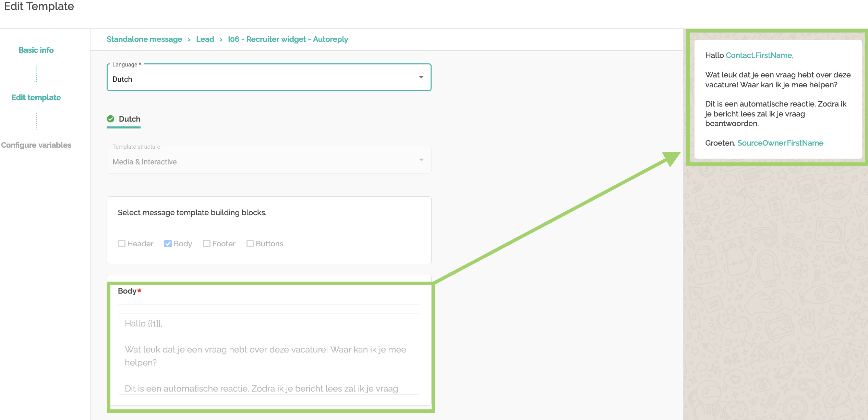Click the Lead breadcrumb link
The height and width of the screenshot is (420, 868).
click(205, 39)
